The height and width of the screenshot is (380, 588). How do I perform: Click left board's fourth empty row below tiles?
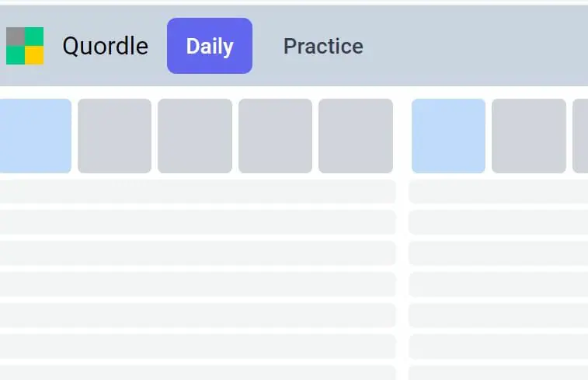(x=197, y=284)
